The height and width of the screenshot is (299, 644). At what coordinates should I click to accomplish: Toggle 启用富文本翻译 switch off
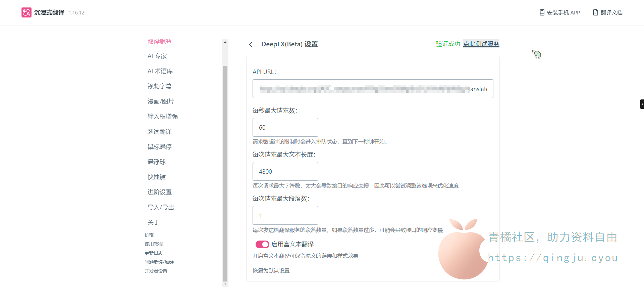point(262,244)
